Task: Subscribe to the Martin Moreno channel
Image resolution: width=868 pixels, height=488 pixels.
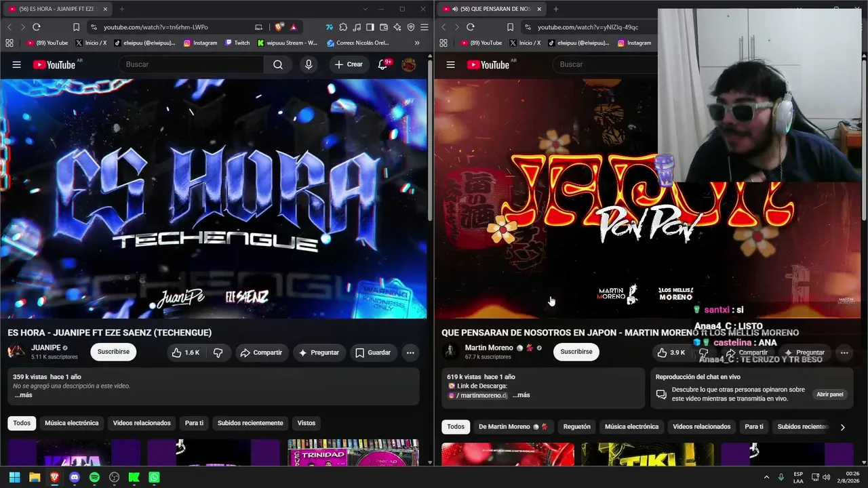Action: click(576, 352)
